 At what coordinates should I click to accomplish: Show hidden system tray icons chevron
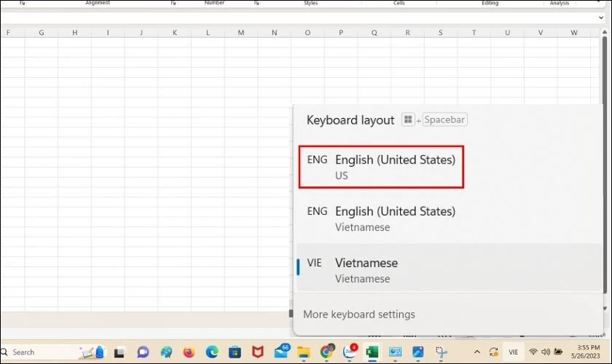[x=477, y=352]
